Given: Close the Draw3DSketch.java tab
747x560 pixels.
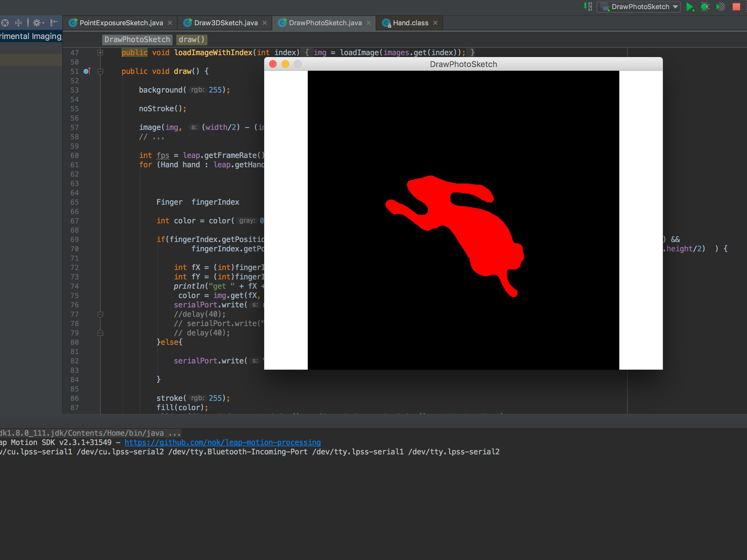Looking at the screenshot, I should click(265, 23).
